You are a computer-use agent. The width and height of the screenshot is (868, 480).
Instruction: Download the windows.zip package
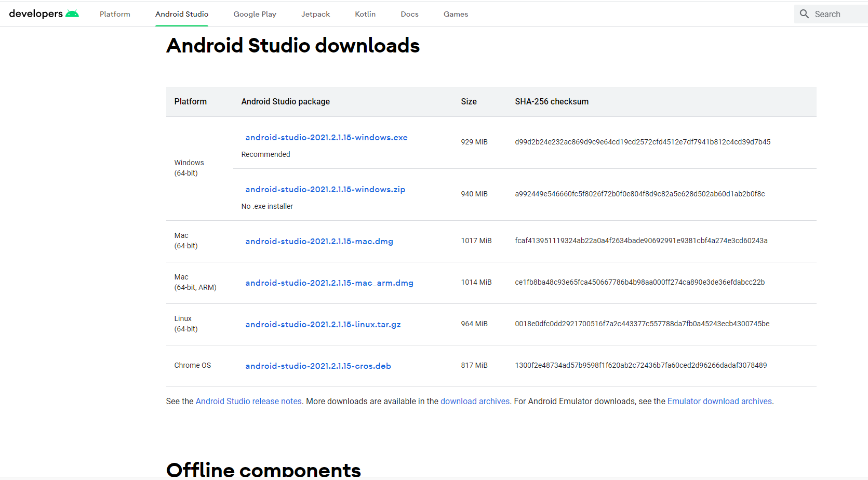[x=325, y=190]
